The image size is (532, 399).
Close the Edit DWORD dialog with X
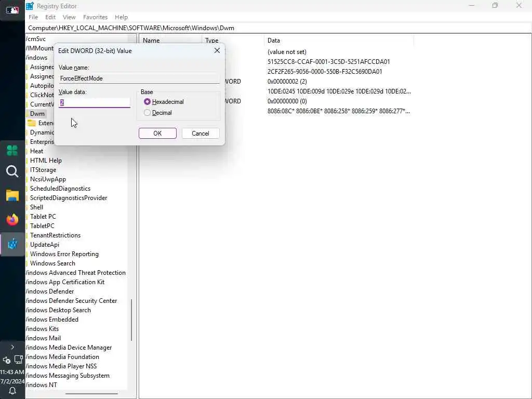coord(217,50)
